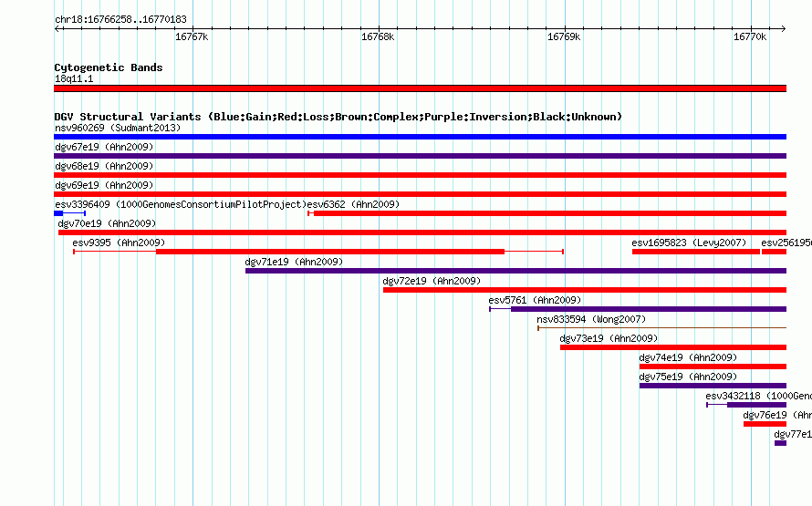
Task: Click the esv3396409 small blue variant
Action: point(70,213)
